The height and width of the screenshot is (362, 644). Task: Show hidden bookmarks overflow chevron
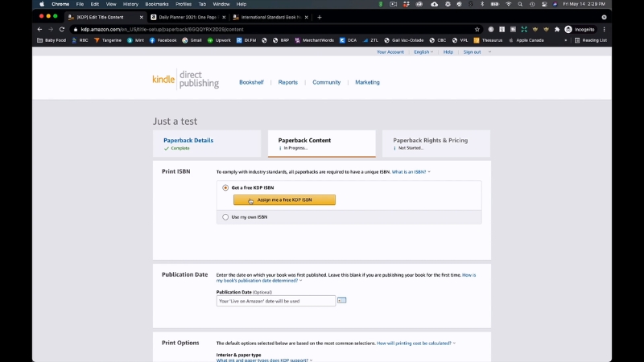tap(566, 40)
